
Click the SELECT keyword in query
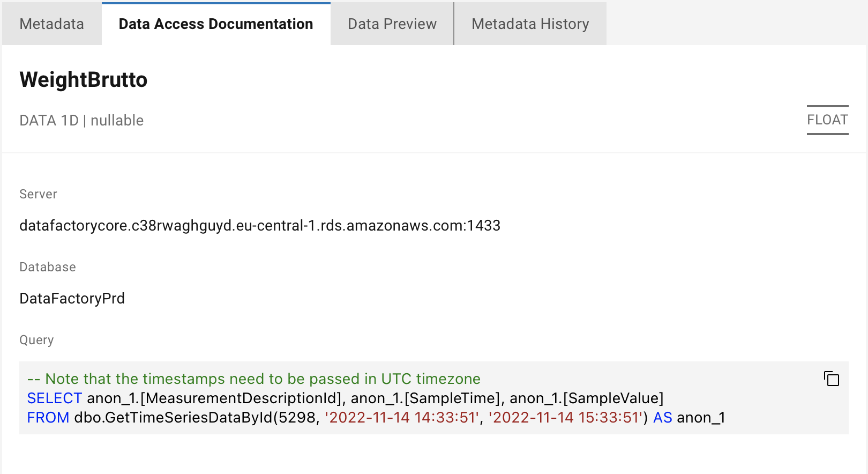pos(54,398)
